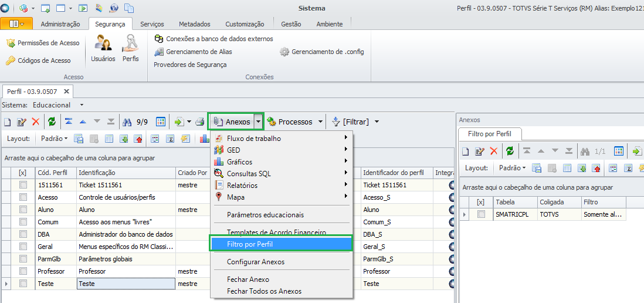Open the Sistema Educacional dropdown
The image size is (644, 303).
82,105
